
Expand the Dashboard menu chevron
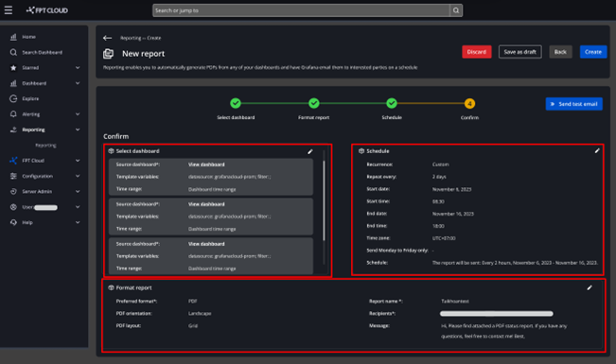[x=78, y=83]
